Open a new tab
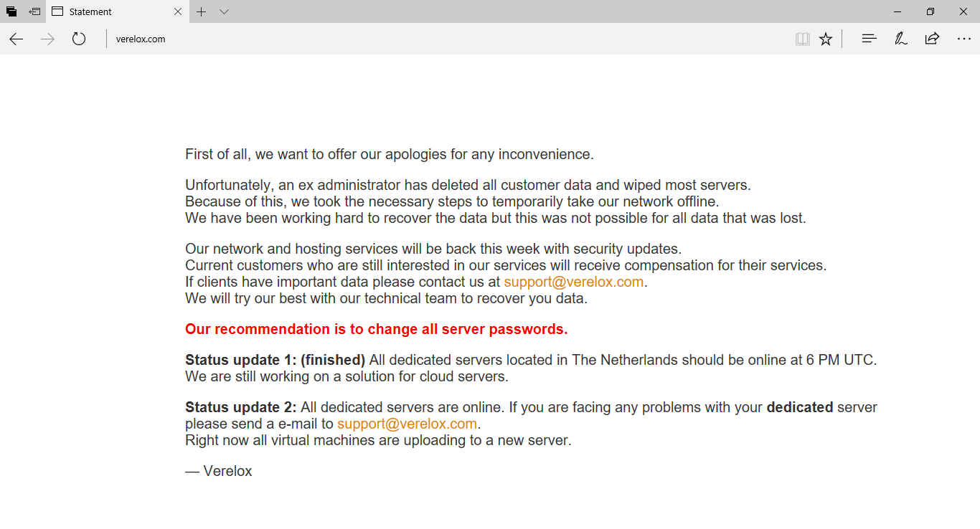The width and height of the screenshot is (980, 529). click(202, 11)
